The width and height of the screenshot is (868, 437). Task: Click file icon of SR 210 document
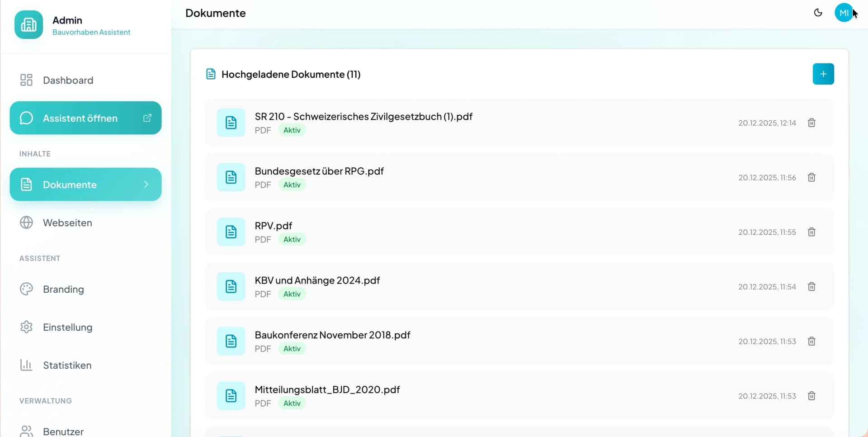231,123
